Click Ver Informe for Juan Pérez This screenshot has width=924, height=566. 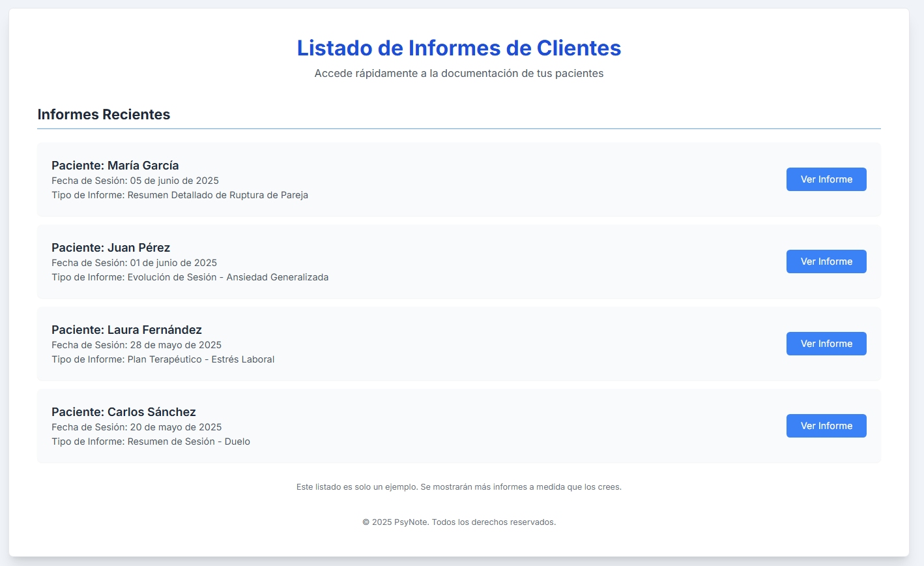pyautogui.click(x=826, y=261)
